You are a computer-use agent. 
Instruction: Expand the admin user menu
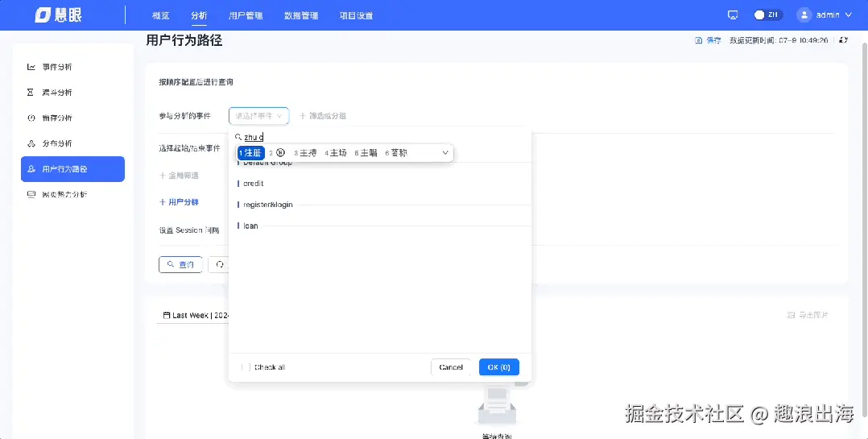848,15
